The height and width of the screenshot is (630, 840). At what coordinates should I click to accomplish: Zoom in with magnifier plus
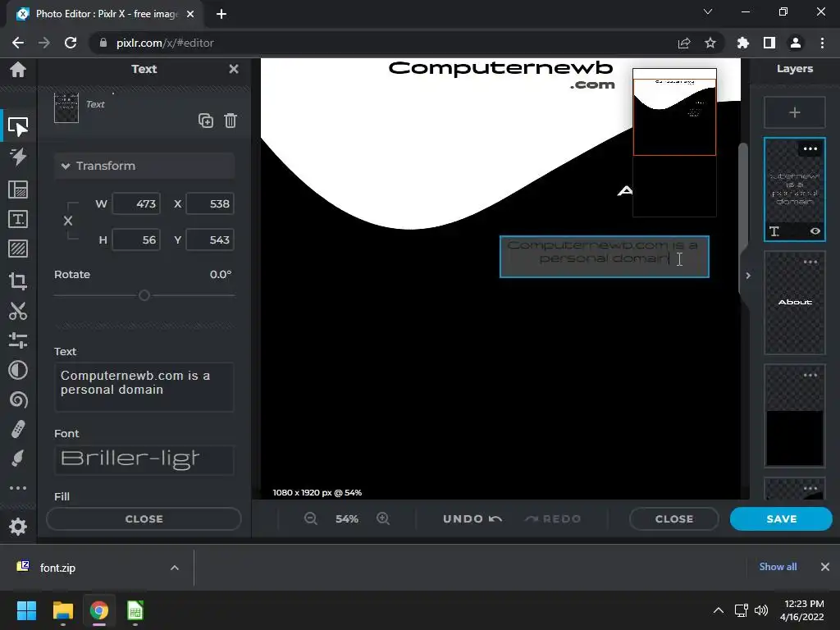pyautogui.click(x=383, y=518)
